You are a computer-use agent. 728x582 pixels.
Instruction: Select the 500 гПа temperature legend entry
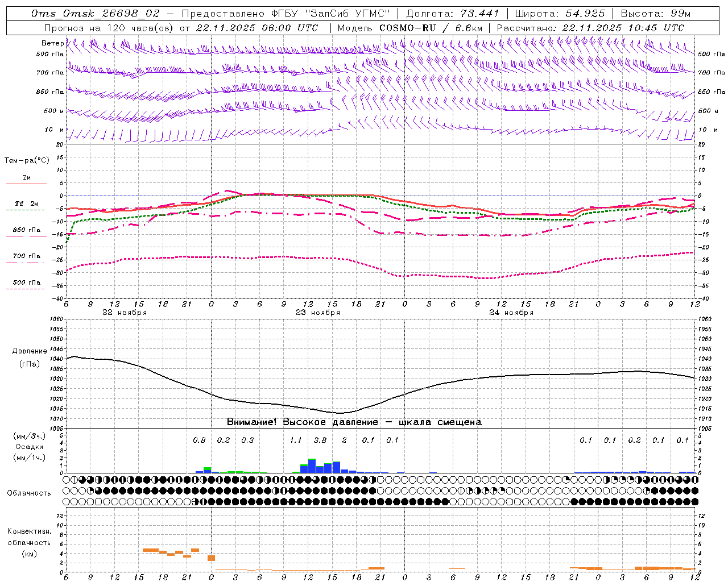[27, 282]
